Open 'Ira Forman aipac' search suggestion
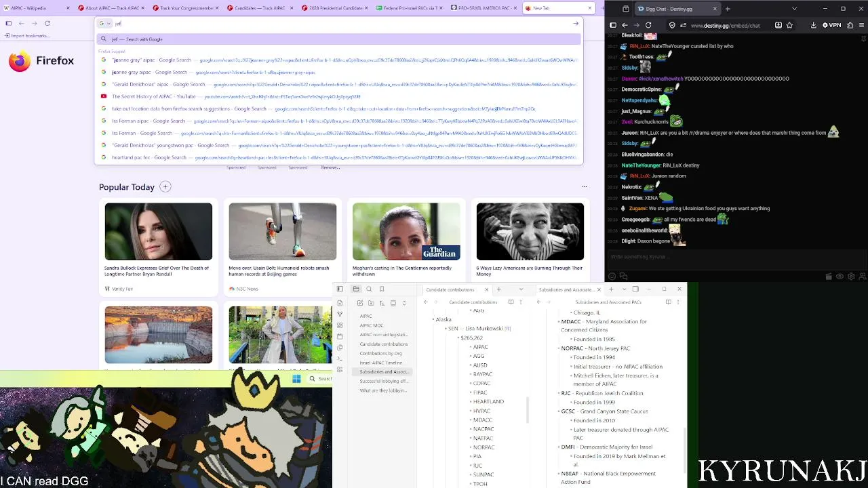The height and width of the screenshot is (488, 868). tap(339, 121)
